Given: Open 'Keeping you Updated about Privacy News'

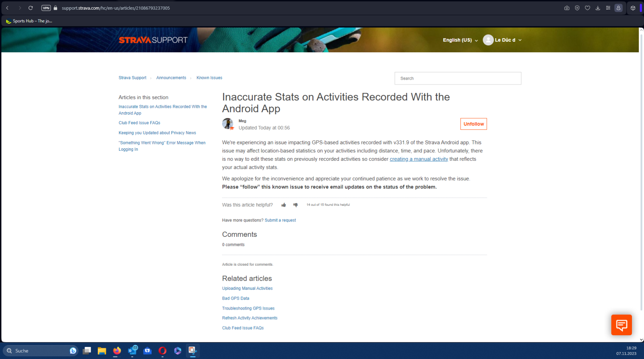Looking at the screenshot, I should click(157, 133).
